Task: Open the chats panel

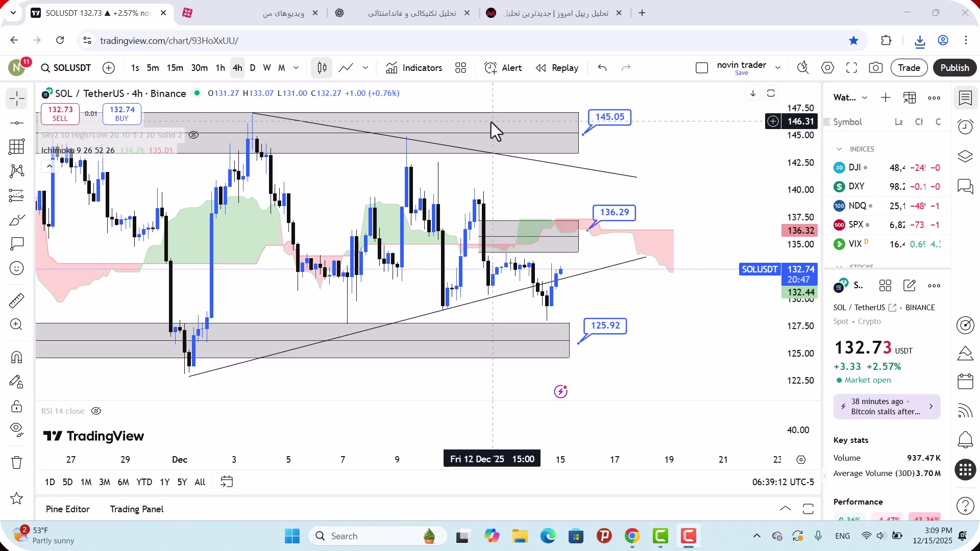Action: coord(965,186)
